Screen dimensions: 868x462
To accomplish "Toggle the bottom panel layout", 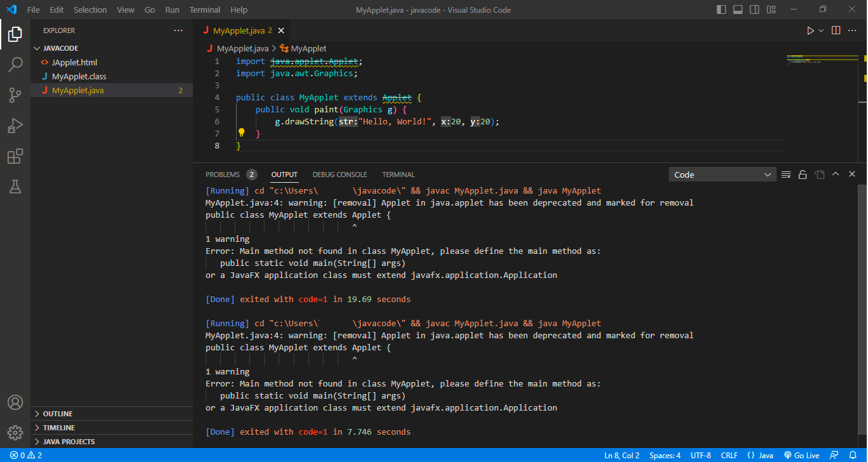I will (x=738, y=10).
